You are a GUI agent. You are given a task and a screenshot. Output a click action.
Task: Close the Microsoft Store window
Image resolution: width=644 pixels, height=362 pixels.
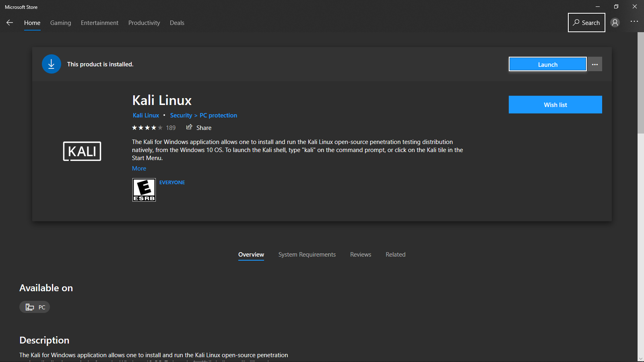pyautogui.click(x=635, y=6)
